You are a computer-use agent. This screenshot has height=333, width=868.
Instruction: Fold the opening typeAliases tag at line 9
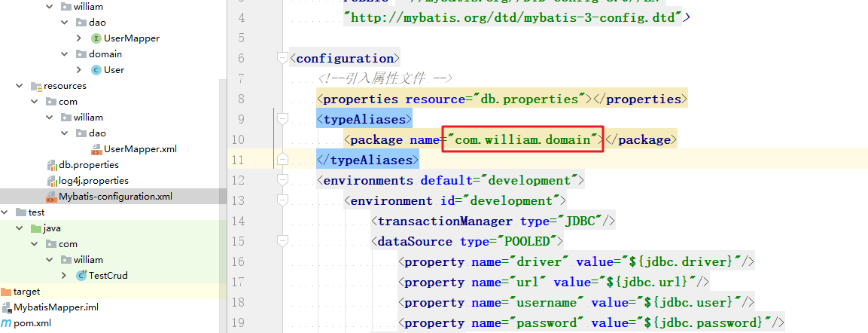tap(282, 119)
